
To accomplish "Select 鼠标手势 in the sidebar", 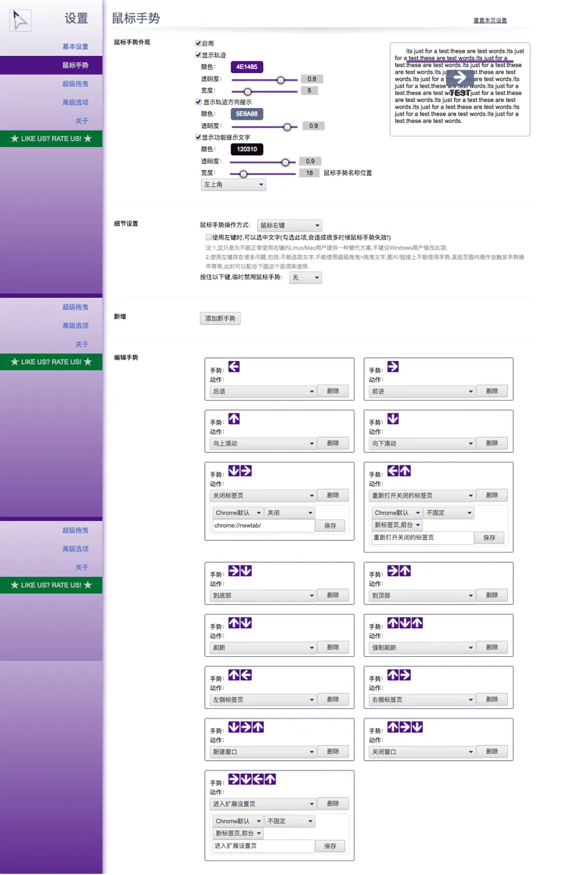I will [75, 66].
